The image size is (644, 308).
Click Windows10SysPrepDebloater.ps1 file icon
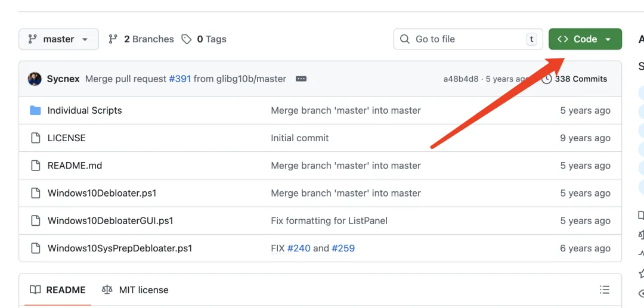tap(35, 248)
